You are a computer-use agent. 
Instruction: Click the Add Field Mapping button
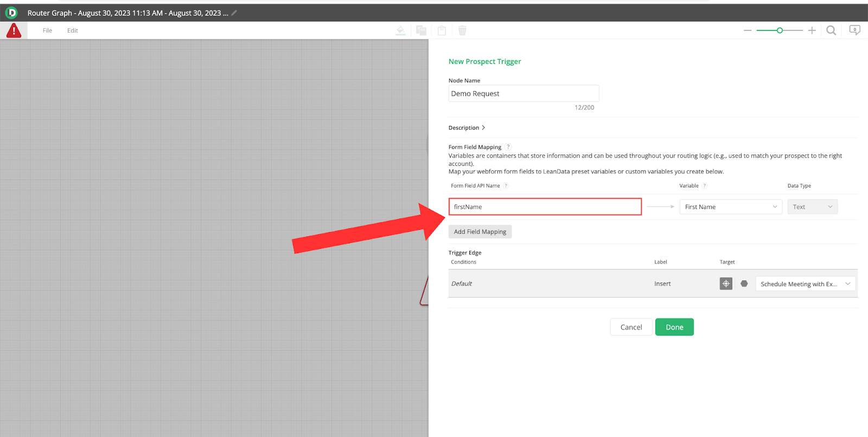click(x=480, y=232)
